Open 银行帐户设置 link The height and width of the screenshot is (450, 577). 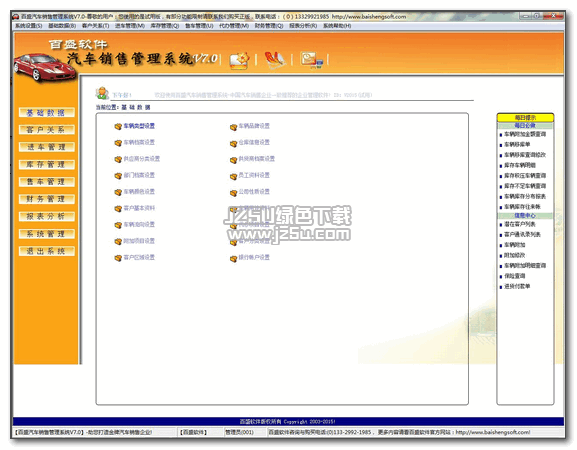254,257
